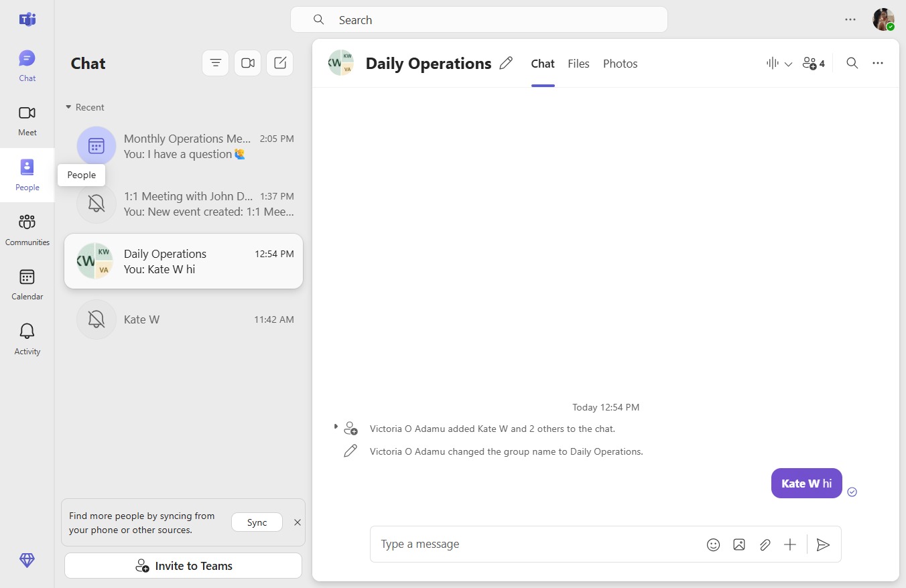Compose a new chat
906x588 pixels.
click(x=280, y=63)
